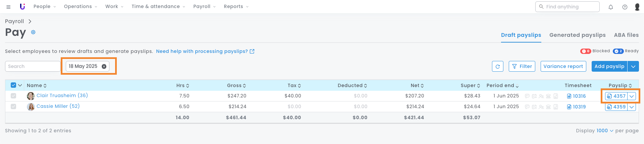Open timesheet 10316 for Clair Truasheim
The image size is (644, 144).
pyautogui.click(x=576, y=96)
